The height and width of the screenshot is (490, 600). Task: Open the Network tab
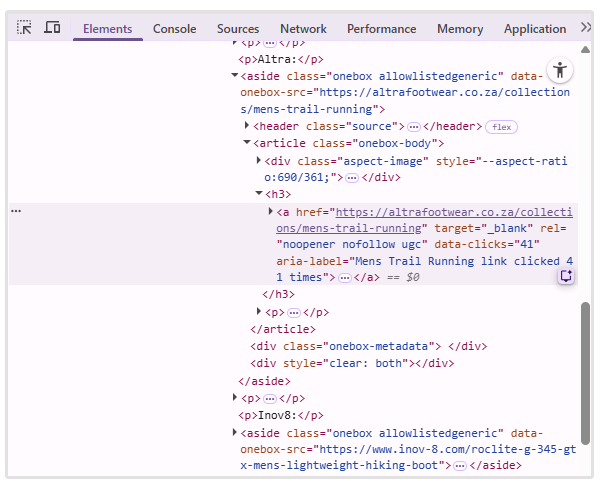click(303, 29)
